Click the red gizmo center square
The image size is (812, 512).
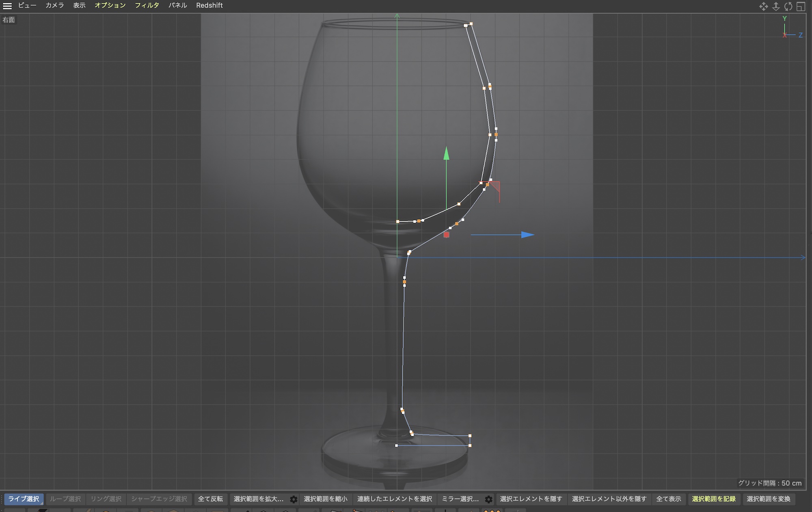click(446, 235)
